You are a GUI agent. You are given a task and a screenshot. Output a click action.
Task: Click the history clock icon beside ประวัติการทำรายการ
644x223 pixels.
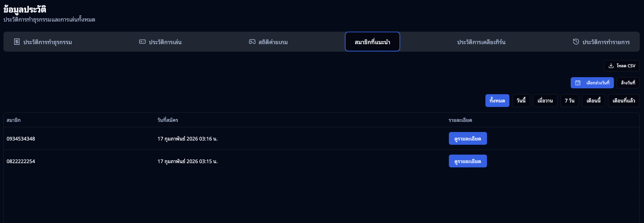pyautogui.click(x=576, y=42)
